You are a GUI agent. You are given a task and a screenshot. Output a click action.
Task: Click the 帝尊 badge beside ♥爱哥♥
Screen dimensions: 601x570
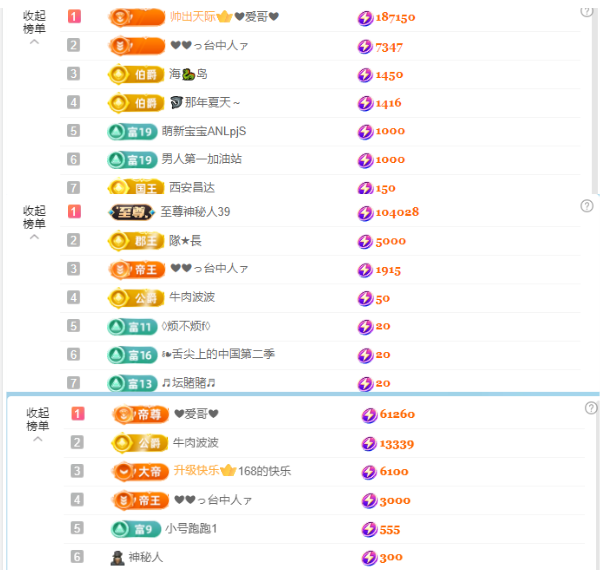(x=140, y=414)
